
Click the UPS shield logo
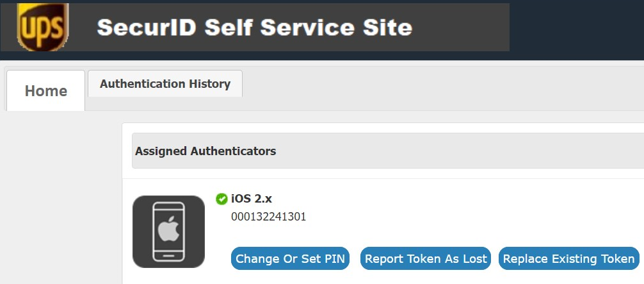[x=43, y=27]
